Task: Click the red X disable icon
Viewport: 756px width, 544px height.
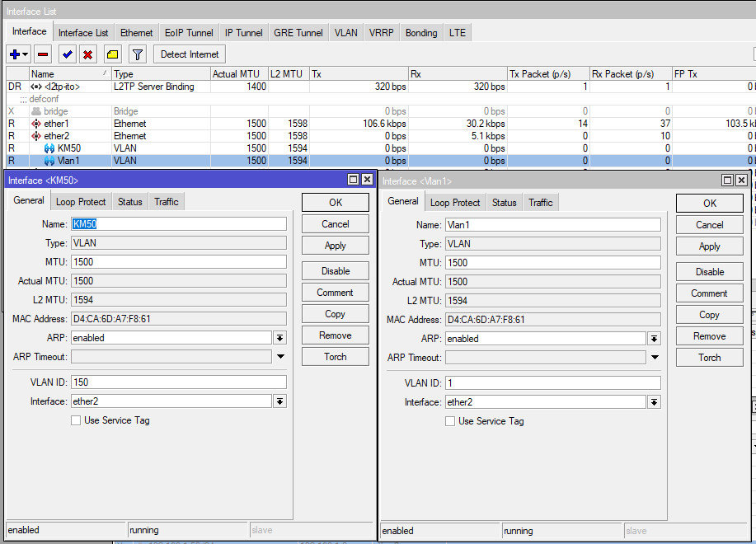Action: coord(87,54)
